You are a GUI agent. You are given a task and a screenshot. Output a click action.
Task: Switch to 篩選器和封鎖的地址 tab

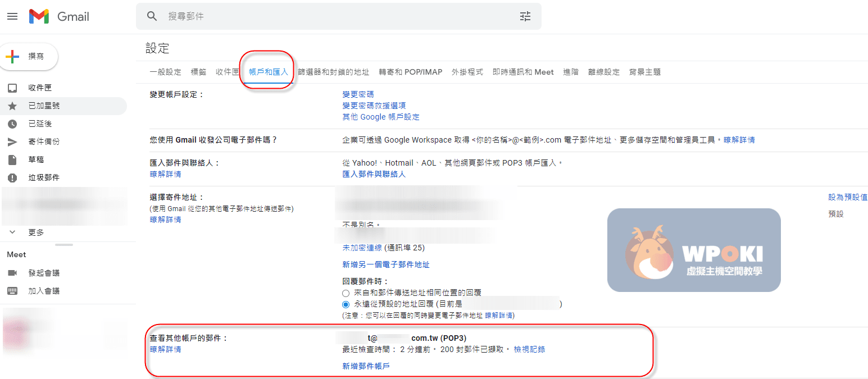pos(333,72)
